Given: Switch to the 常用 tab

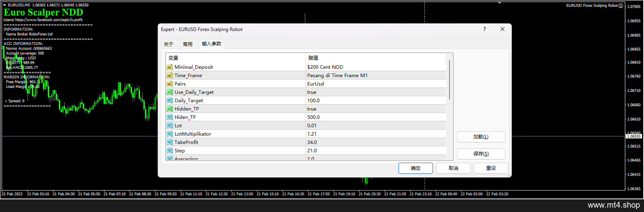Looking at the screenshot, I should pyautogui.click(x=188, y=44).
